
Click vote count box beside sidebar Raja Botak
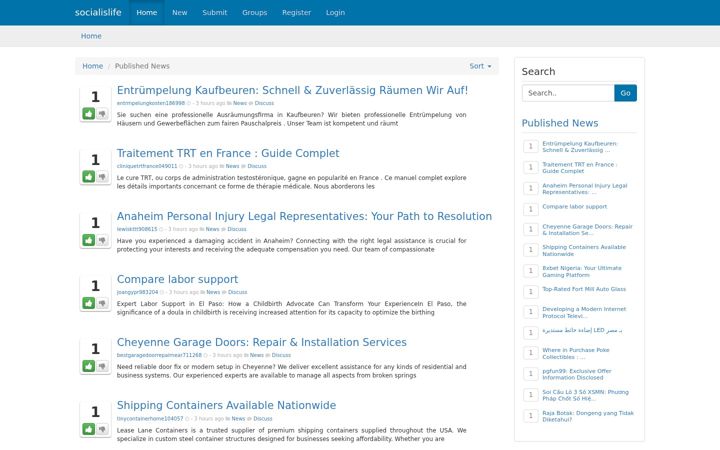pyautogui.click(x=531, y=416)
